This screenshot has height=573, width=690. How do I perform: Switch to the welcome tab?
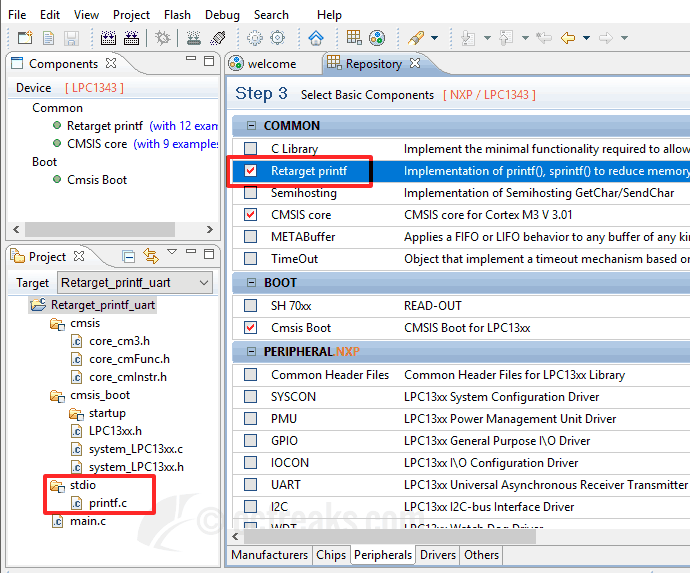click(272, 64)
